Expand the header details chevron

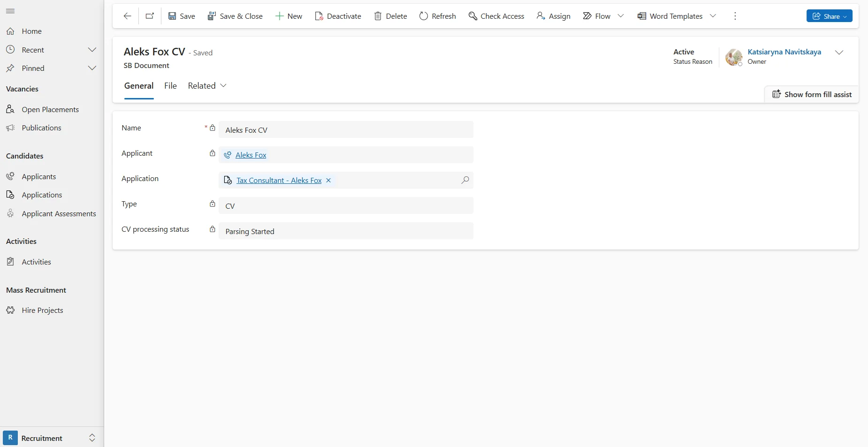click(839, 53)
